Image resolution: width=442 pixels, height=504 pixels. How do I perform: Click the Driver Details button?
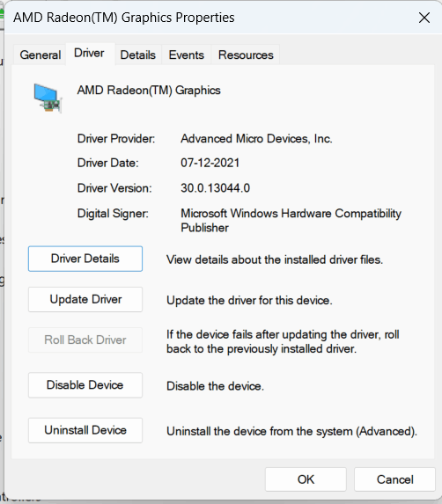pos(85,259)
